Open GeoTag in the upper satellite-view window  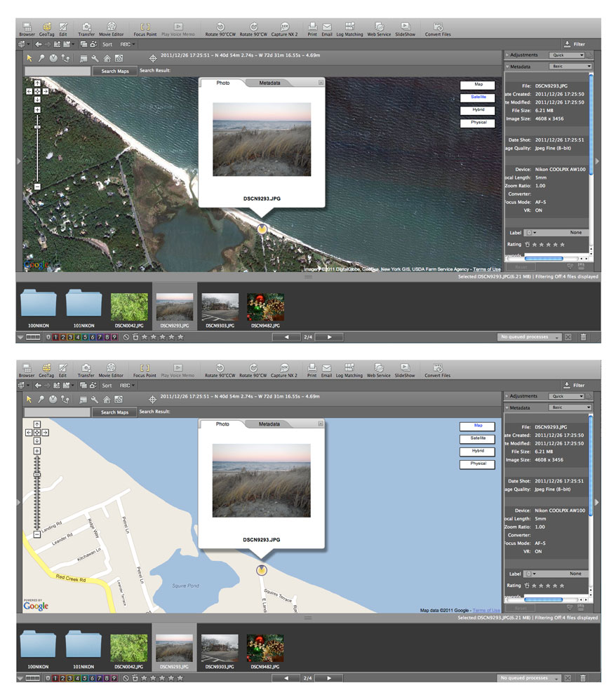click(x=47, y=29)
